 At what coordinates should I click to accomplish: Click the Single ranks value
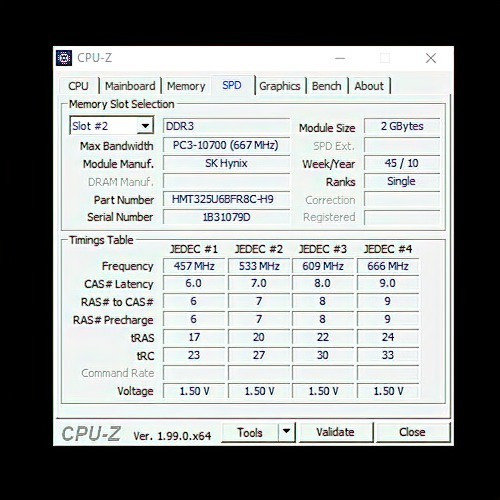pyautogui.click(x=402, y=181)
